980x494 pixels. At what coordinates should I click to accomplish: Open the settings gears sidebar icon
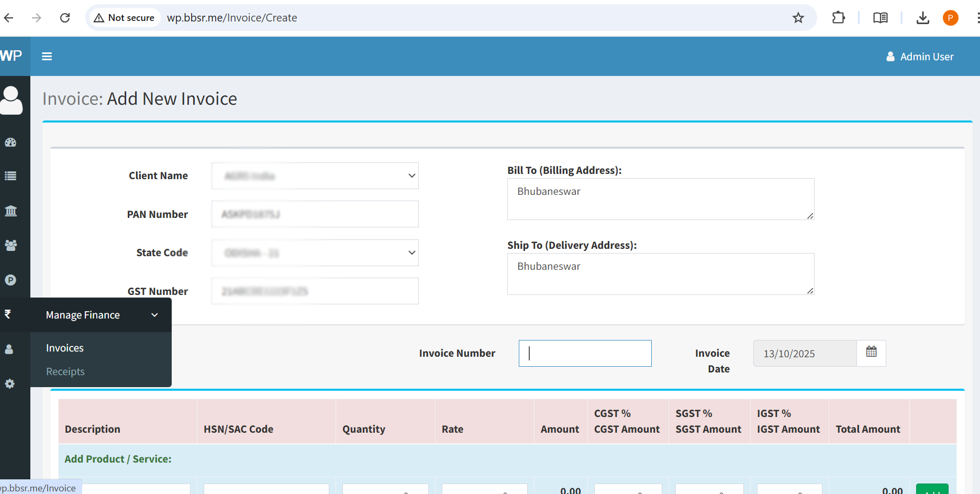pyautogui.click(x=9, y=384)
